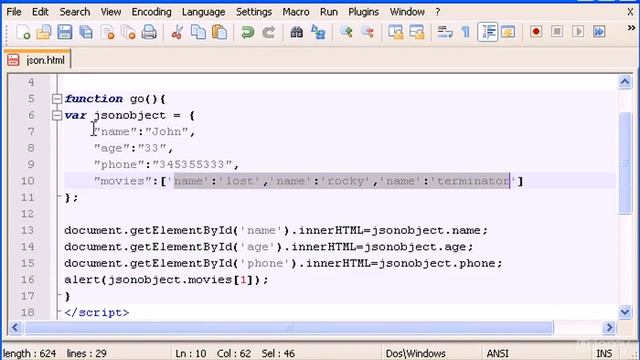The width and height of the screenshot is (640, 360).
Task: Open a file using the folder icon
Action: (44, 32)
